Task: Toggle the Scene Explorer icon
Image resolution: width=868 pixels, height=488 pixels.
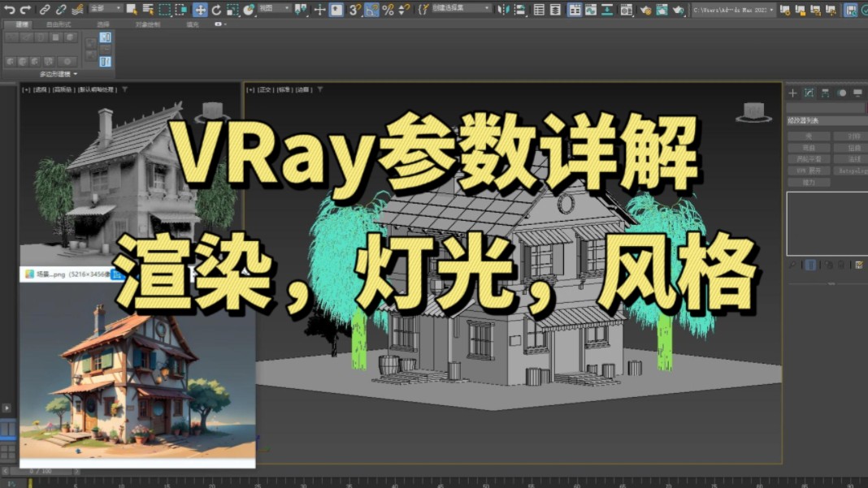Action: [539, 10]
